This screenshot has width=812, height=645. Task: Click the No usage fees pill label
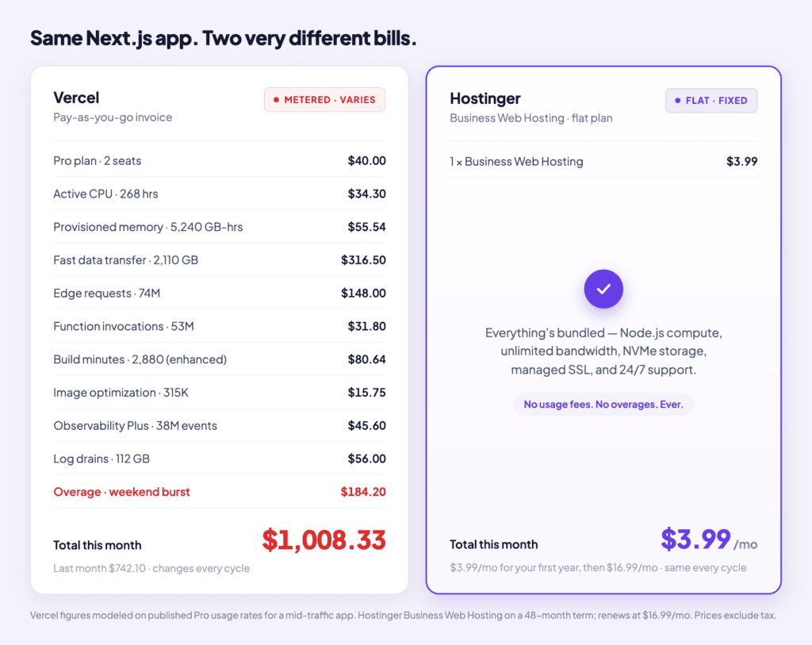tap(603, 404)
